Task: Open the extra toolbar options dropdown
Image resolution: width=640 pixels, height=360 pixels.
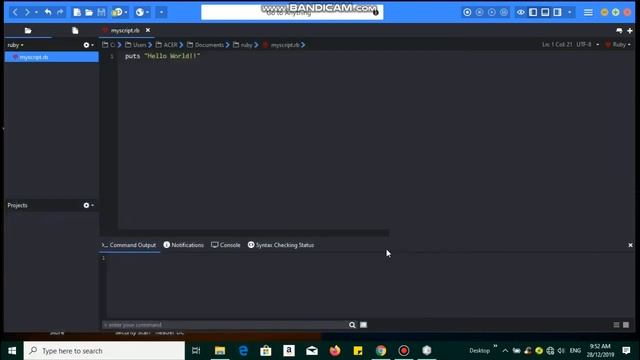Action: (x=161, y=12)
